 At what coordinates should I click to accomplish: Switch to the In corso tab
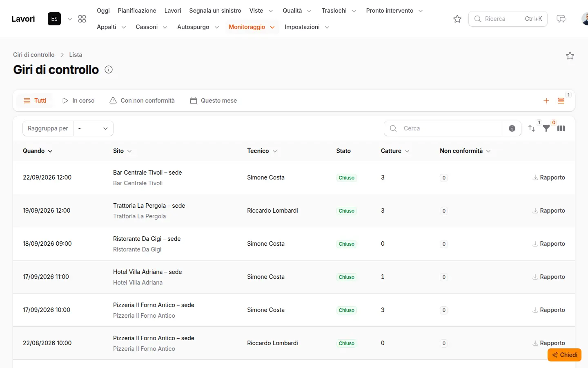click(x=78, y=101)
